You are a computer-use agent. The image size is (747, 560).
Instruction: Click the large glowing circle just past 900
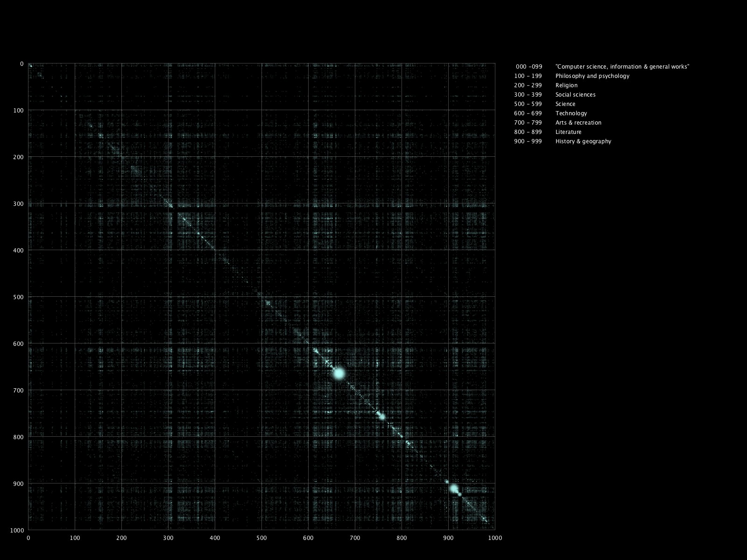pyautogui.click(x=454, y=489)
